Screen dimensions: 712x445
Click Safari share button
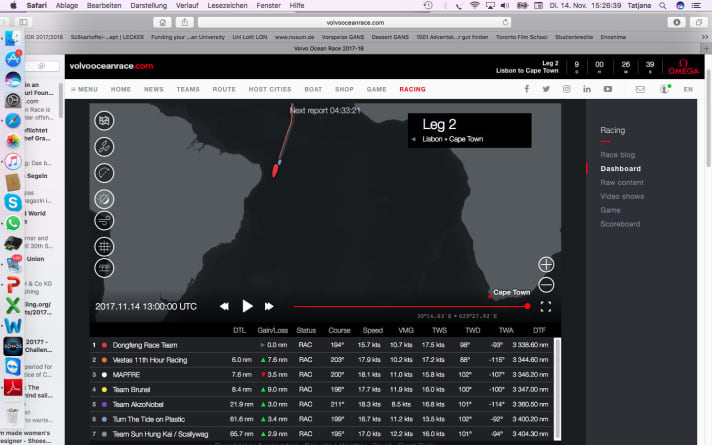click(x=184, y=22)
